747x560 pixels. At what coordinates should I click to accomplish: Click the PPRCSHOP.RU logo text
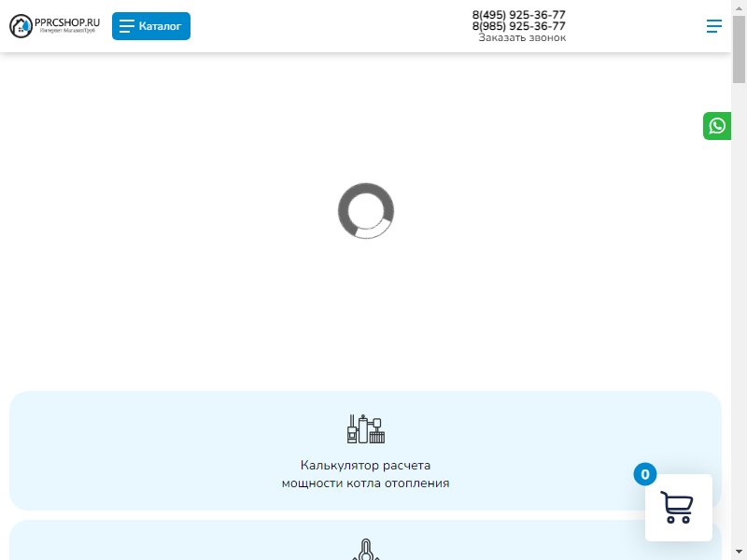[67, 22]
